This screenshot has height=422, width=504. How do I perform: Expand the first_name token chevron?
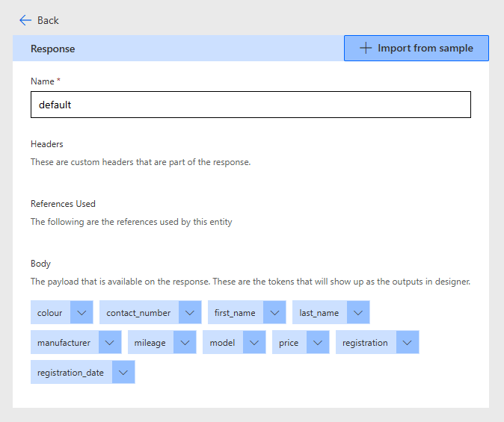pos(274,313)
